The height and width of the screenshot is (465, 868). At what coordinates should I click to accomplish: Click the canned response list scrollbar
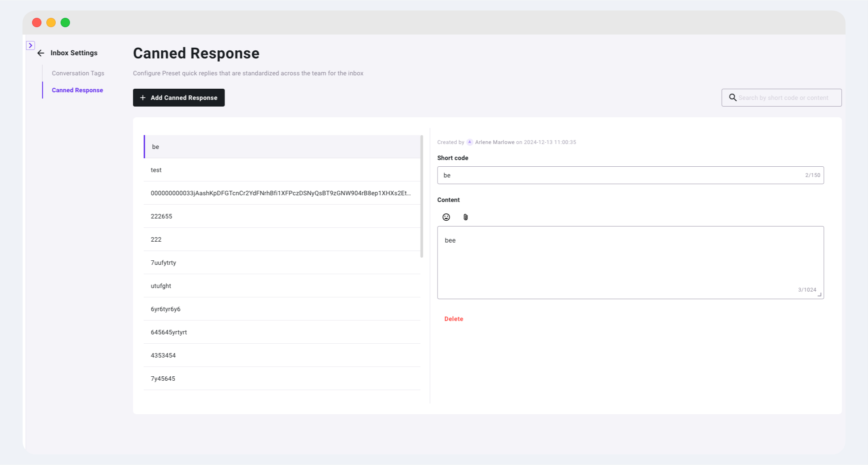click(422, 196)
